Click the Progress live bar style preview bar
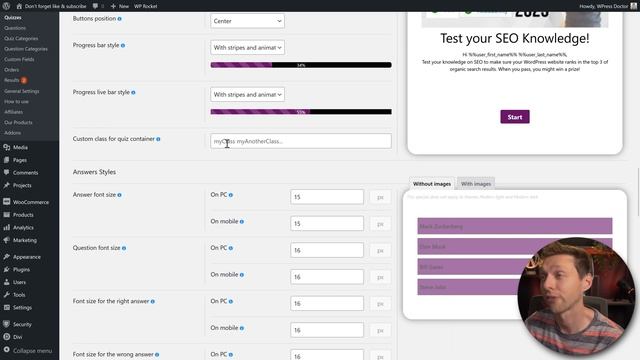640x360 pixels. [x=301, y=112]
